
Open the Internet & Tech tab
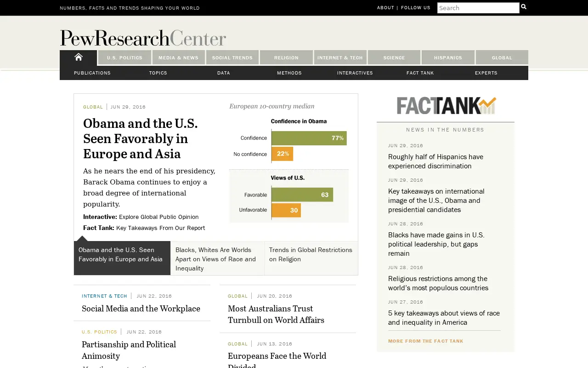tap(340, 57)
